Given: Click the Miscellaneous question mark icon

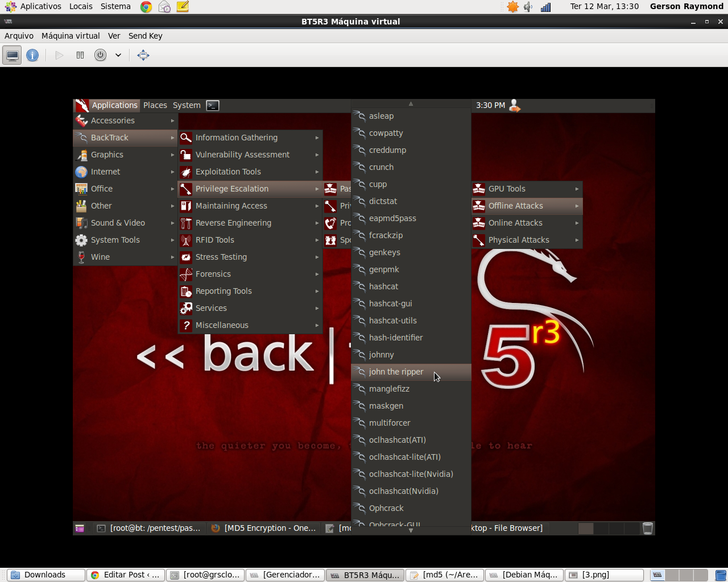Looking at the screenshot, I should tap(186, 325).
